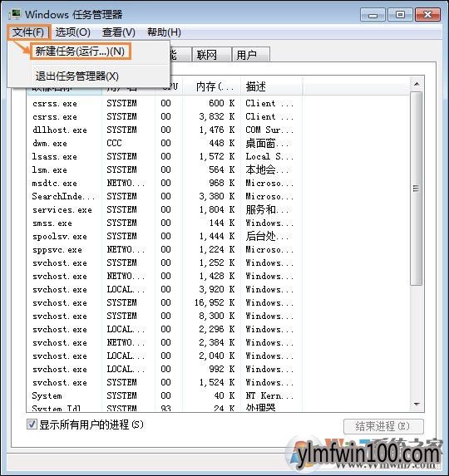Screen dimensions: 449x476
Task: Open the 选项(O) menu
Action: pyautogui.click(x=73, y=32)
